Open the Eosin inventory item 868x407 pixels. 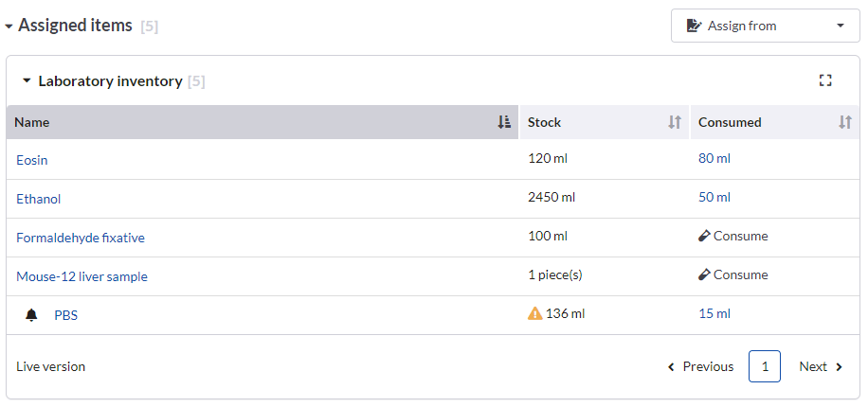(32, 160)
